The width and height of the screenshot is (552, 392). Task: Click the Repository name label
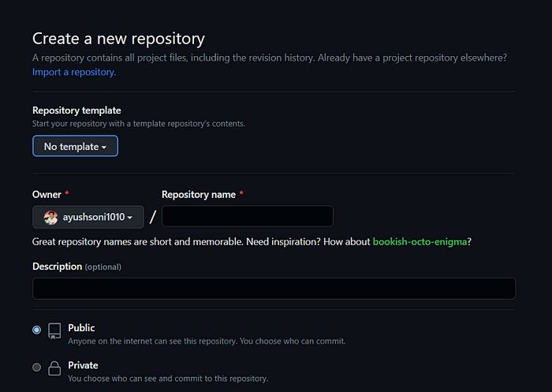coord(198,194)
